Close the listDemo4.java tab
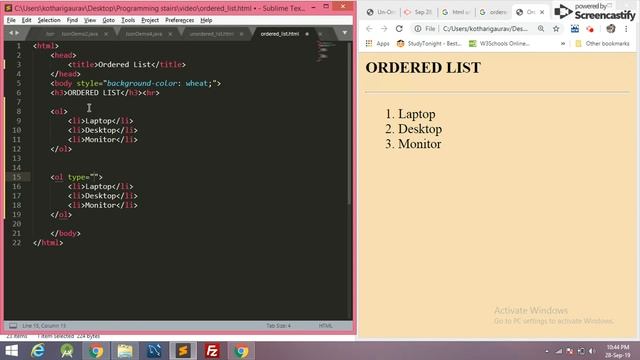The width and height of the screenshot is (640, 360). point(170,34)
